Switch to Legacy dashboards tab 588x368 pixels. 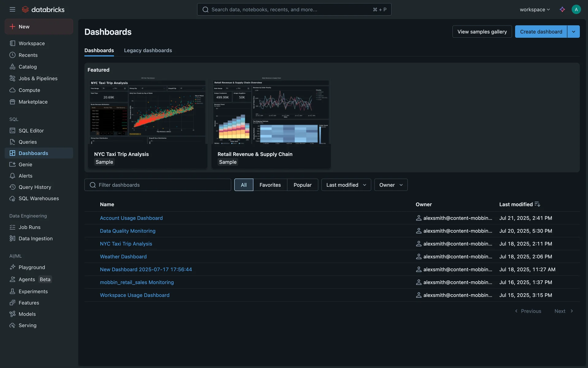pyautogui.click(x=148, y=50)
